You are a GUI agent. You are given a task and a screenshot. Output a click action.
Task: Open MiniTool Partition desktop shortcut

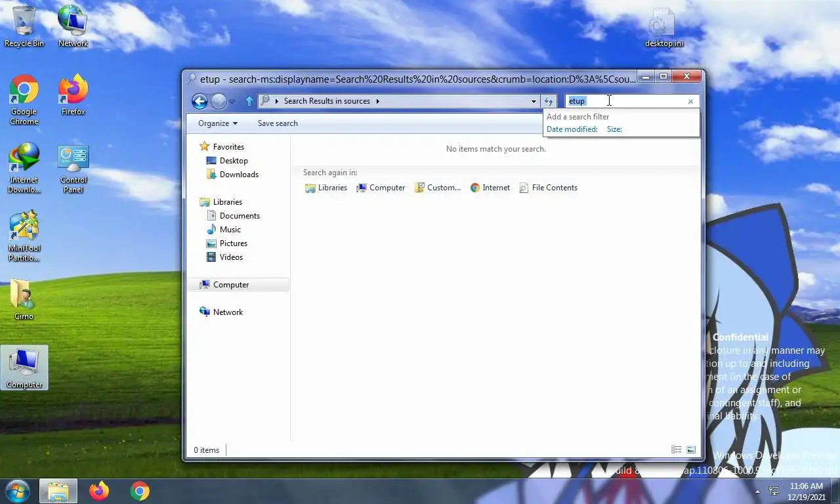(24, 236)
